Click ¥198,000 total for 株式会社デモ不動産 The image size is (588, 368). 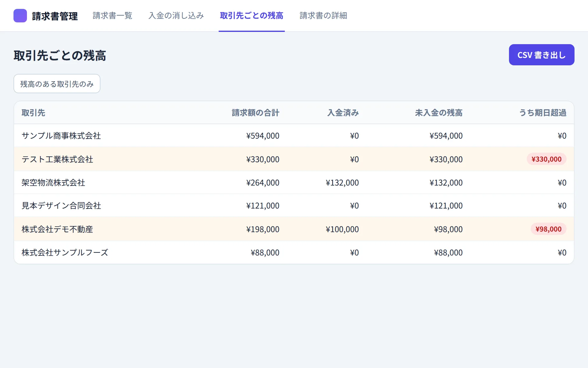point(263,229)
